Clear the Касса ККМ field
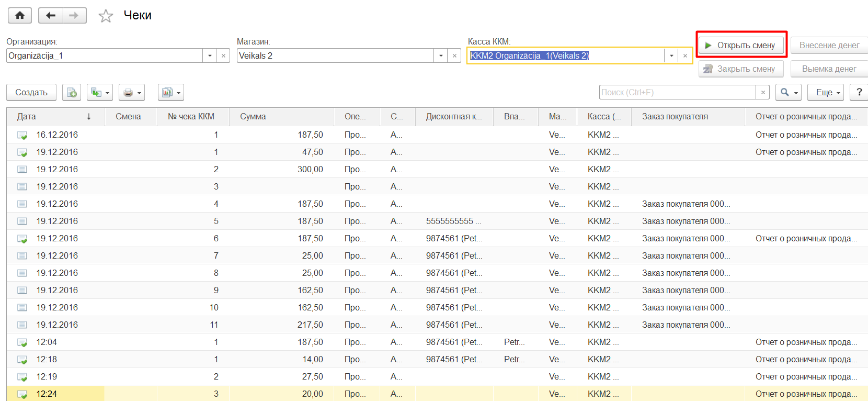The height and width of the screenshot is (401, 868). [685, 55]
